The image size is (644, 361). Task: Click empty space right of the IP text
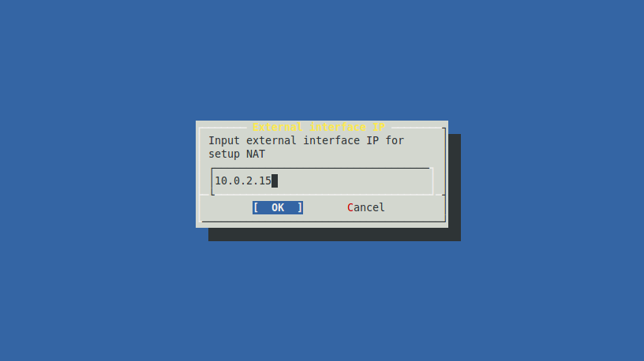point(354,181)
